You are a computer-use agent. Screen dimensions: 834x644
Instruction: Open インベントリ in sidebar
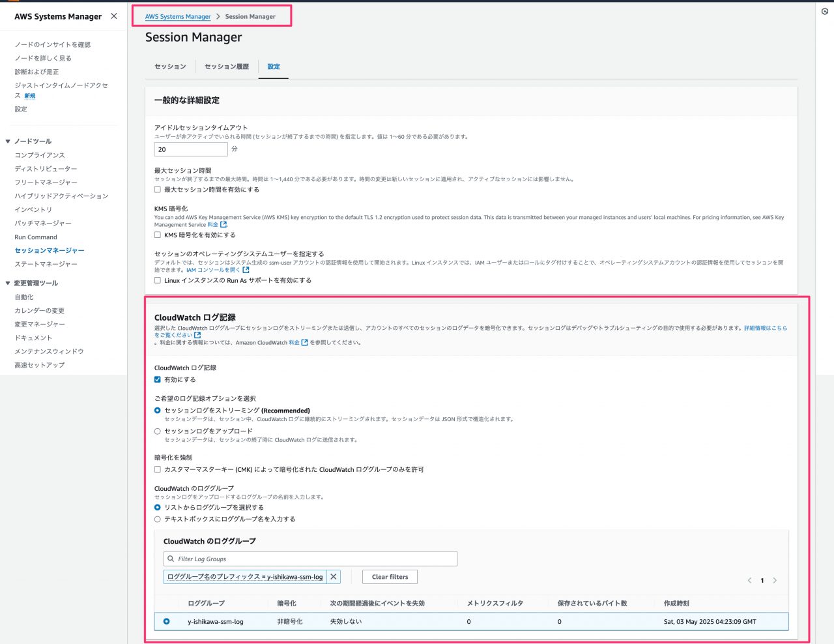pos(33,211)
